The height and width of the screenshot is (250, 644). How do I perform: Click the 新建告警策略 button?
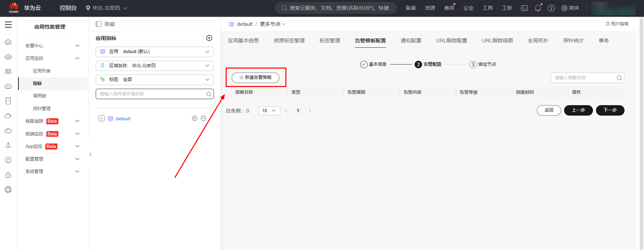click(x=256, y=78)
